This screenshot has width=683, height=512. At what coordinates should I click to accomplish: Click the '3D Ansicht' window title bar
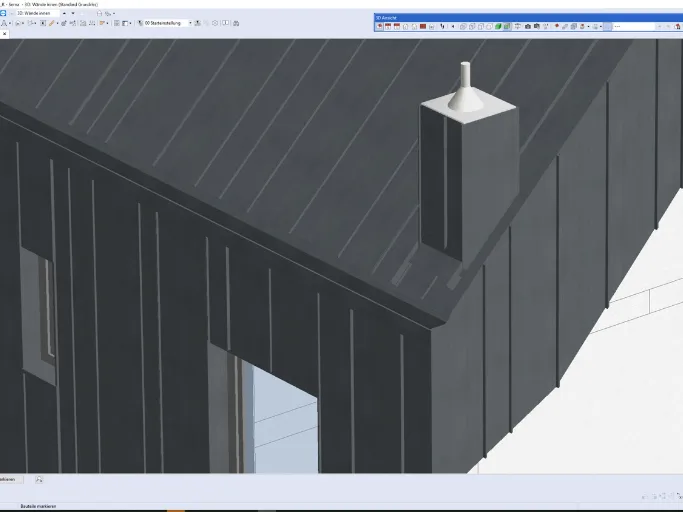click(528, 17)
